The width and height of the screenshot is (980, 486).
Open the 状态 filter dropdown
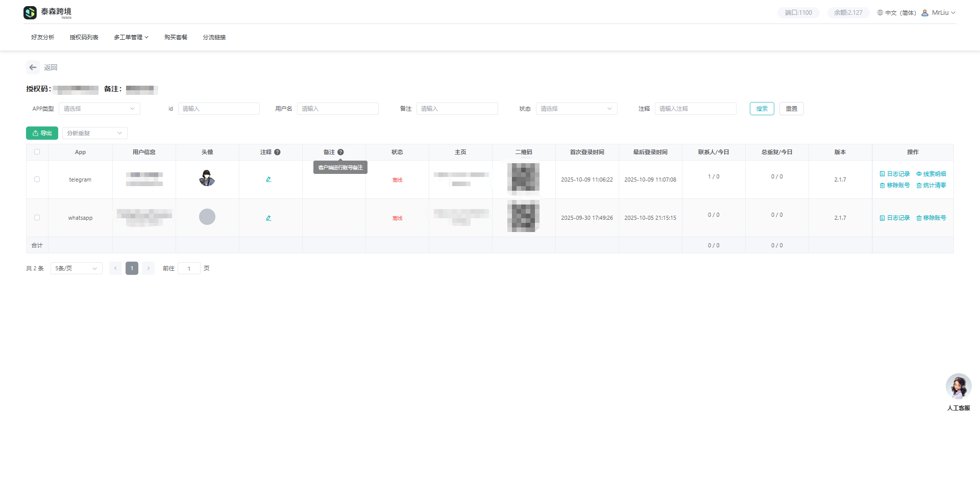coord(576,109)
